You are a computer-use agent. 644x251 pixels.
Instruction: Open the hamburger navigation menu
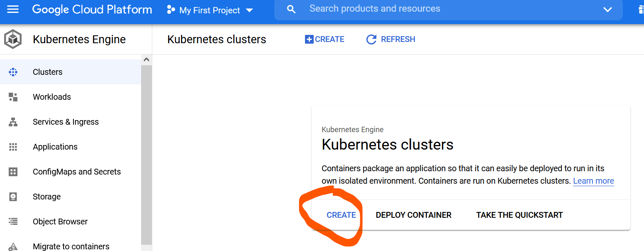13,9
